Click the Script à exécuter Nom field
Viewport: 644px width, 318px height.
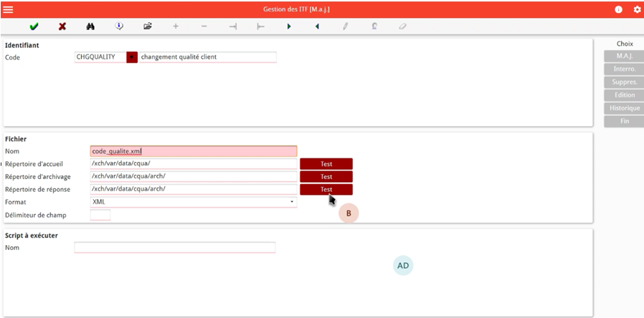coord(174,248)
